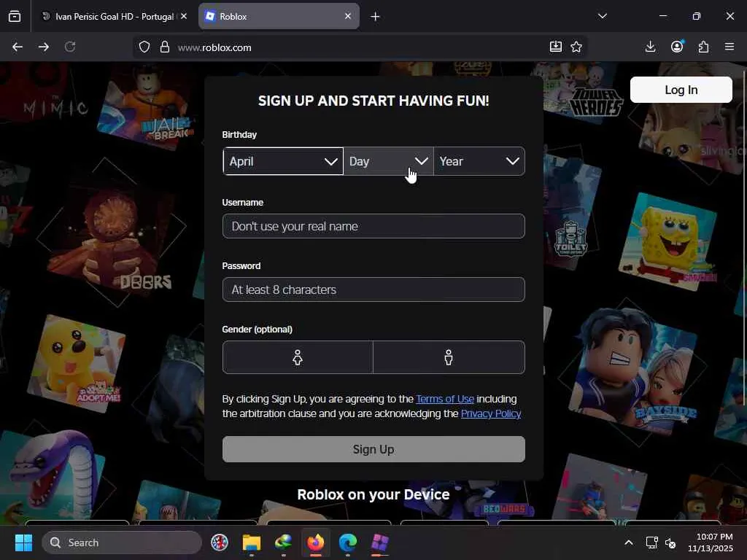The image size is (747, 560).
Task: Open Microsoft Edge from the taskbar
Action: 347,542
